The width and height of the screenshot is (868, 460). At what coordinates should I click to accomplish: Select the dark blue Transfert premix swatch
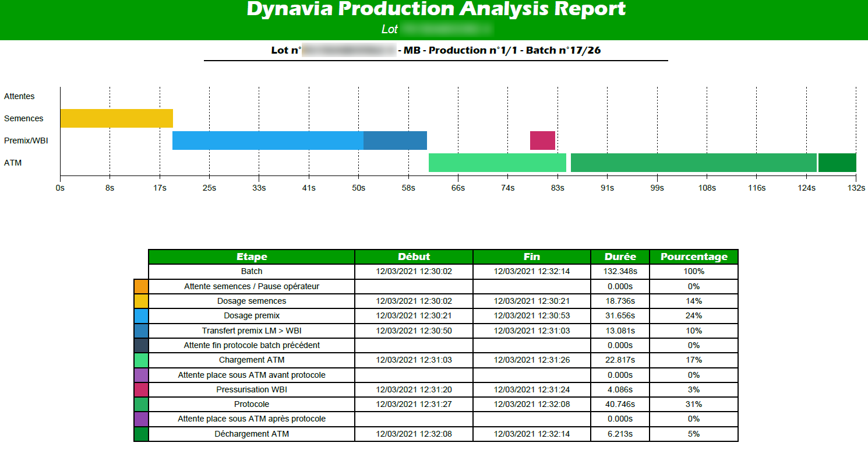tap(140, 330)
